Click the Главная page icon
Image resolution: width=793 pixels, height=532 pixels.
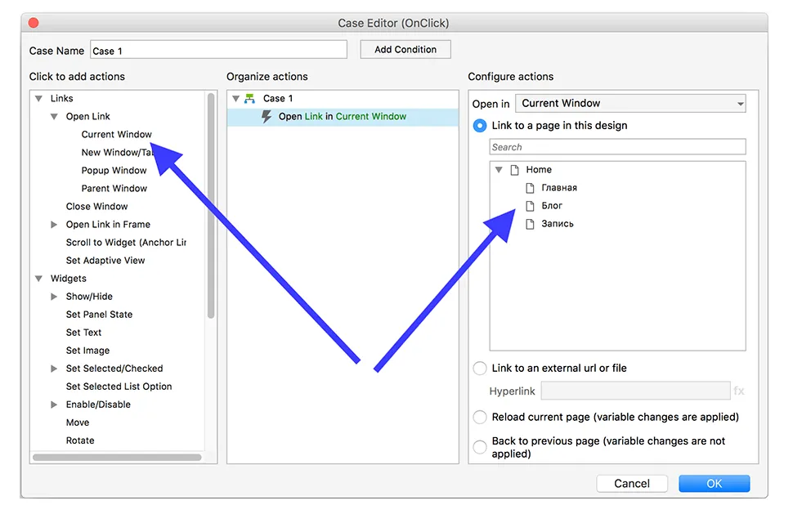(530, 188)
